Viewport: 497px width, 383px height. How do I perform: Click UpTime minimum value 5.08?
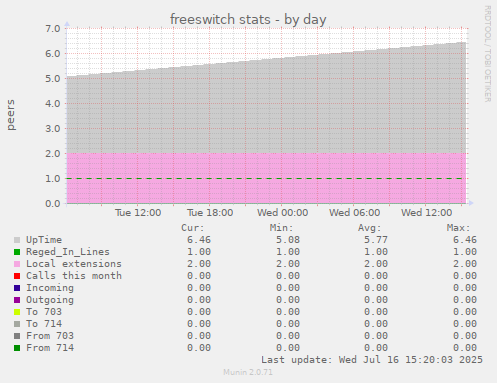pyautogui.click(x=288, y=240)
